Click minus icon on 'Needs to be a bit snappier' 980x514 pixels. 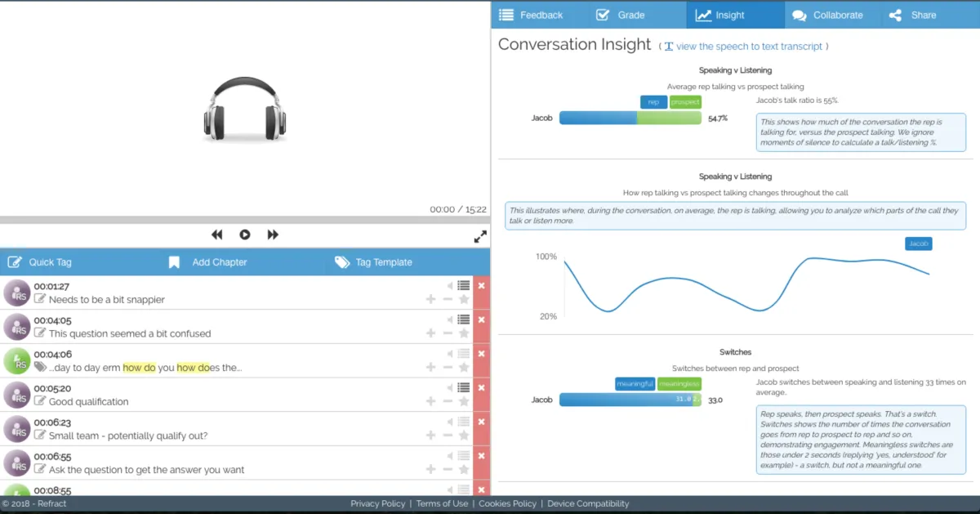(448, 299)
